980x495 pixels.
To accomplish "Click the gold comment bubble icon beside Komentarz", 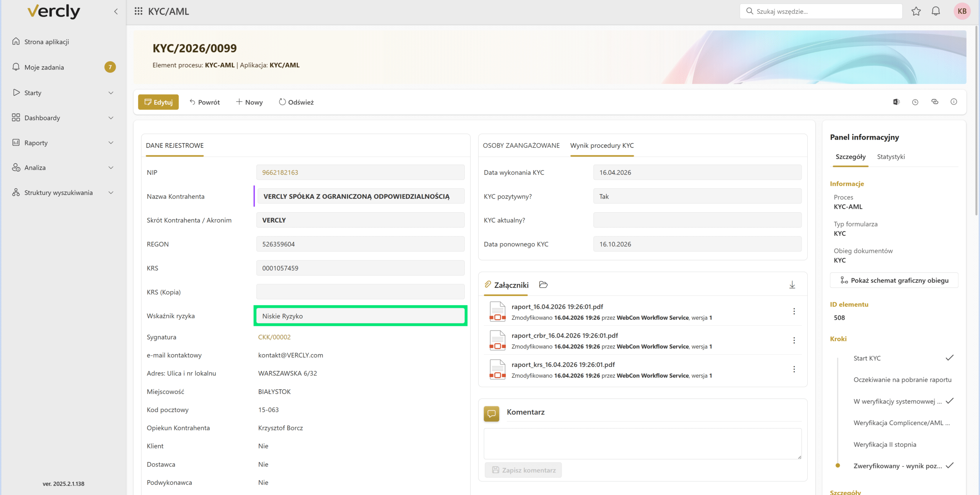I will click(492, 414).
